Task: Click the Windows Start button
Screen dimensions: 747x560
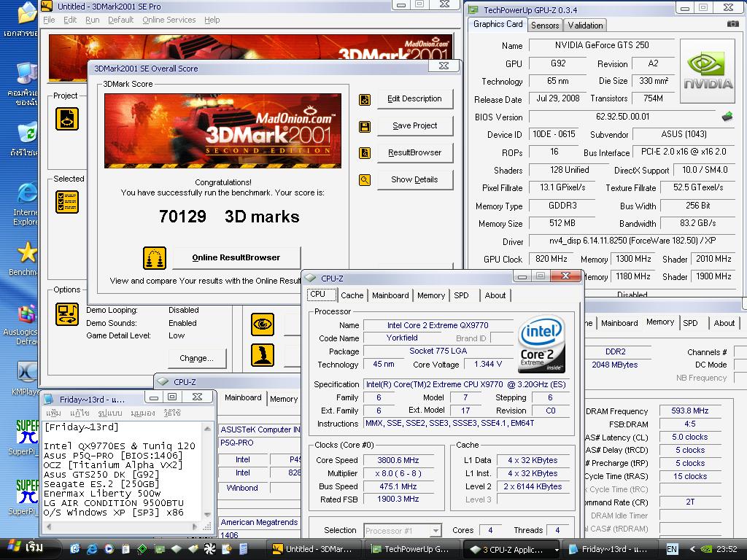Action: coord(29,548)
